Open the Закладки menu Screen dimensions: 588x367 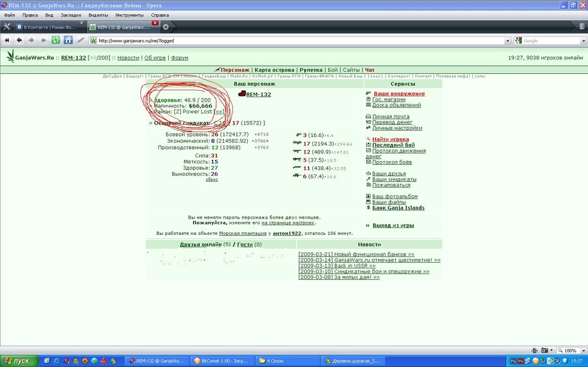pyautogui.click(x=71, y=15)
